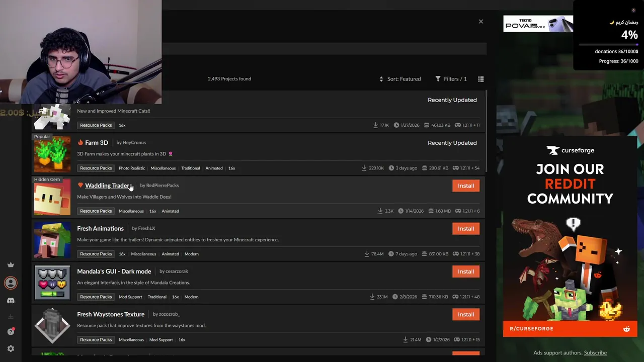Open the Farm 3D project title
This screenshot has height=362, width=644.
tap(97, 143)
